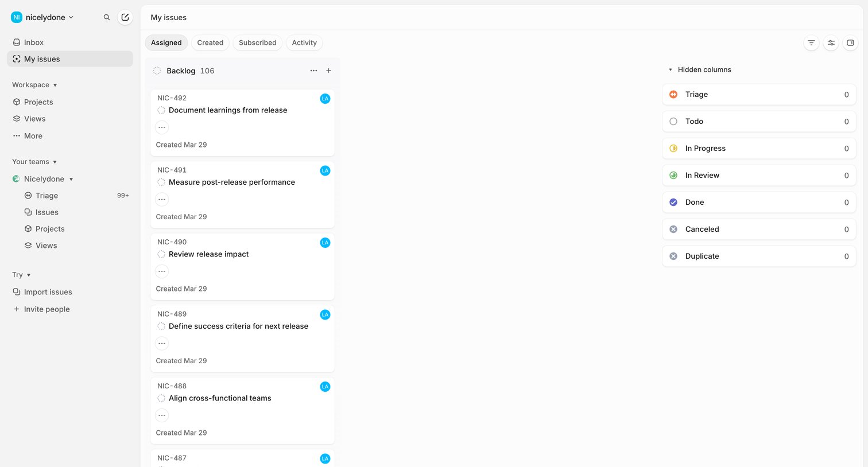This screenshot has width=868, height=467.
Task: Set priority on NIC-491 card
Action: click(x=162, y=200)
